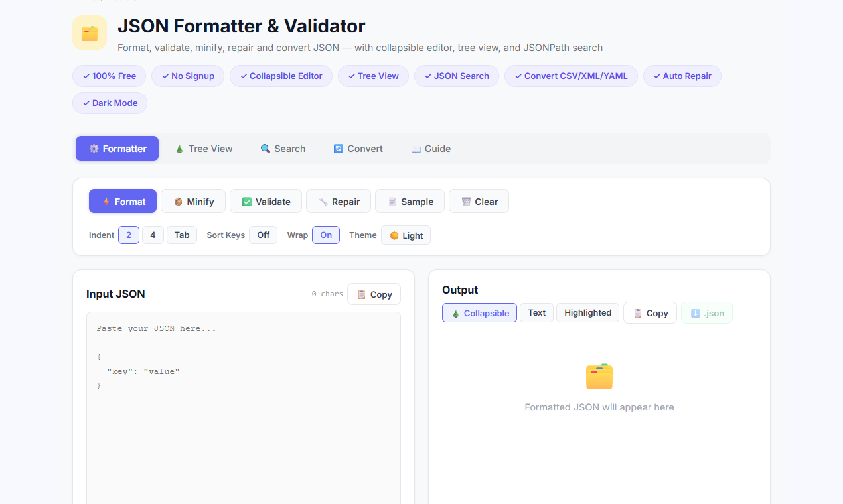Click the lightning icon on Format button
This screenshot has height=504, width=843.
click(x=106, y=202)
